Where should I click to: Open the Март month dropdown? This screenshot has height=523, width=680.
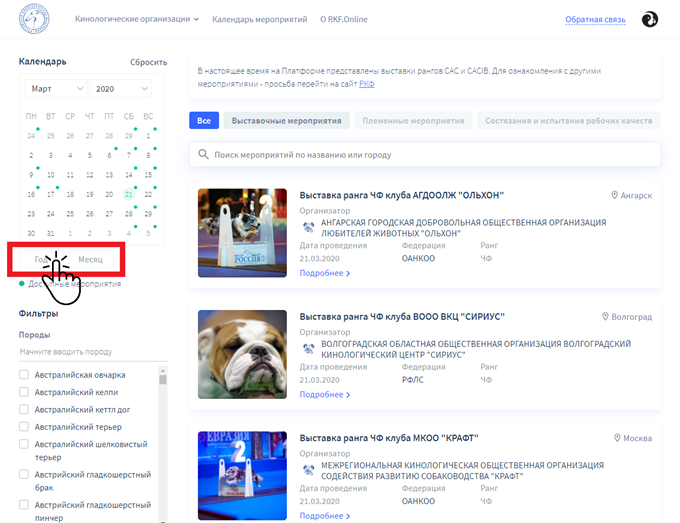tap(55, 89)
